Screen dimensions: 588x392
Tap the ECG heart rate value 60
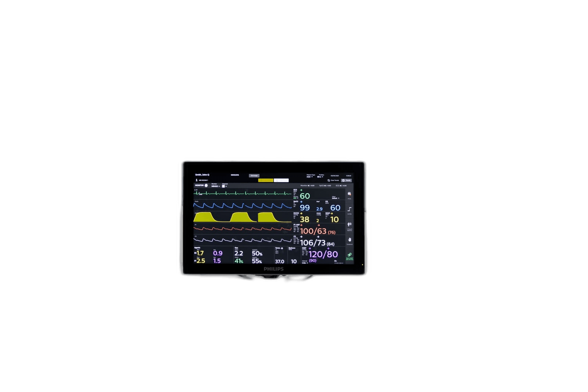click(305, 196)
